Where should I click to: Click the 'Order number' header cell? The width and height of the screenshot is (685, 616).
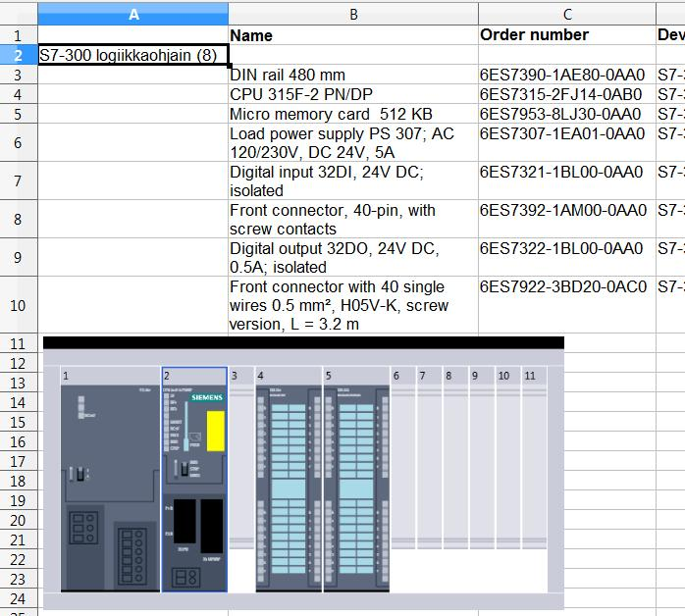pyautogui.click(x=567, y=35)
